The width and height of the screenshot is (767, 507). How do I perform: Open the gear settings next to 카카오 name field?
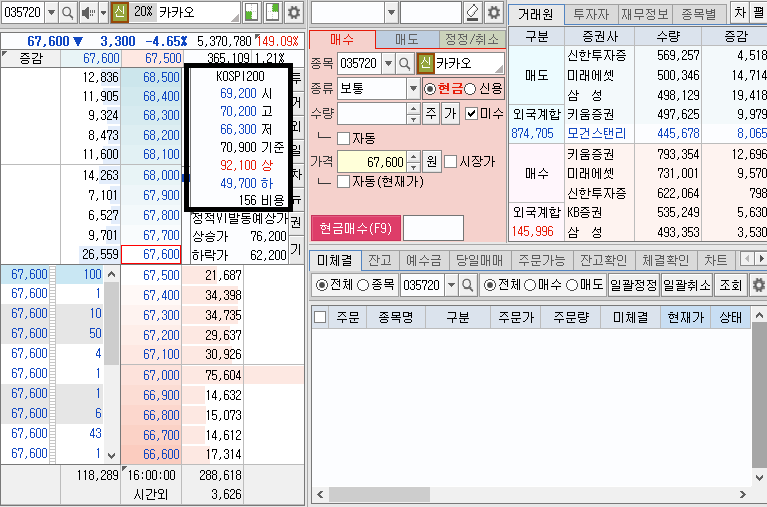[293, 13]
